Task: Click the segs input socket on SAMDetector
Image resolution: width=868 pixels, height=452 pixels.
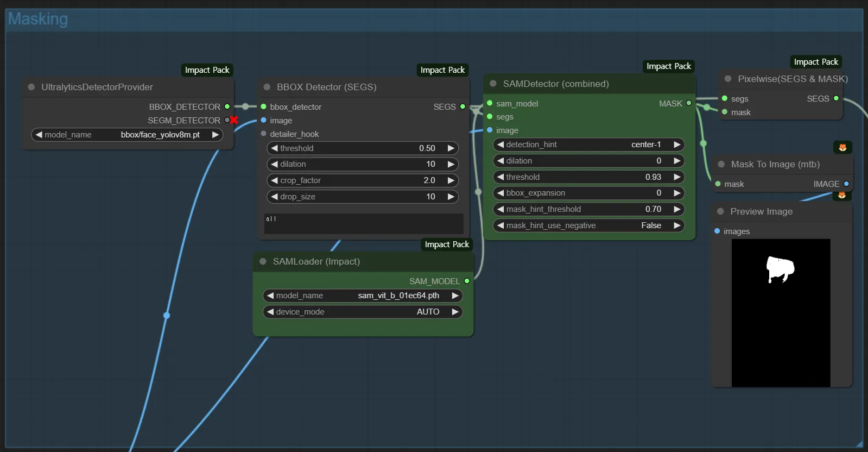Action: pyautogui.click(x=490, y=116)
